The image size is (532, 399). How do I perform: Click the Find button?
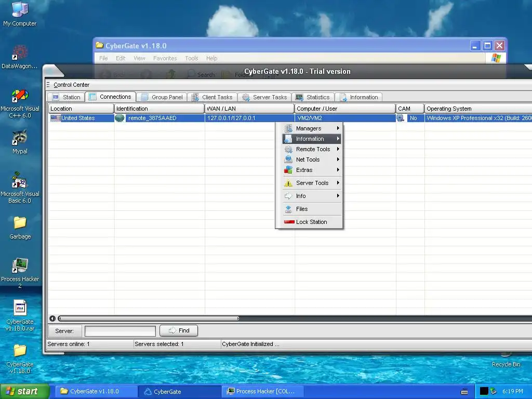coord(179,330)
